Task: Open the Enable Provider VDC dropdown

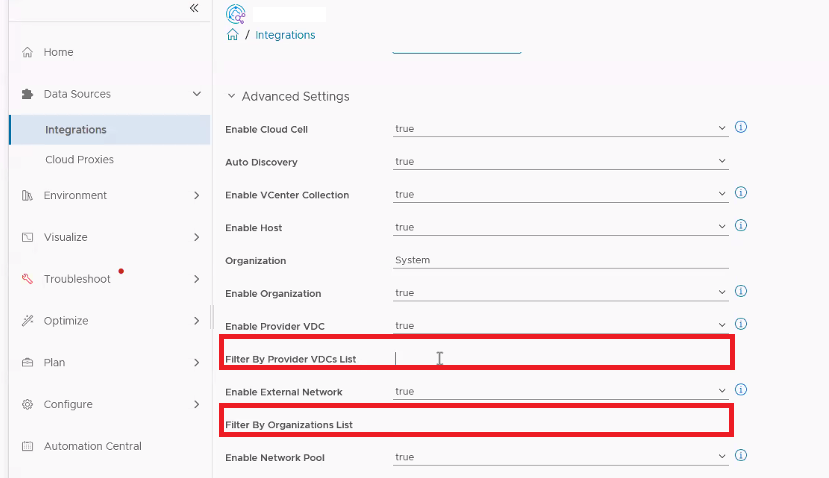Action: 560,326
